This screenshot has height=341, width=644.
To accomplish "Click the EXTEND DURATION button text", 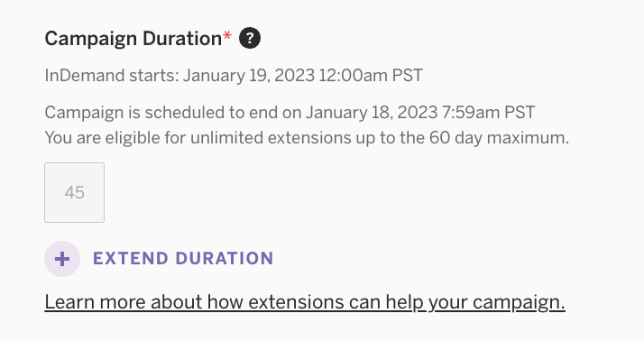I will pyautogui.click(x=183, y=258).
